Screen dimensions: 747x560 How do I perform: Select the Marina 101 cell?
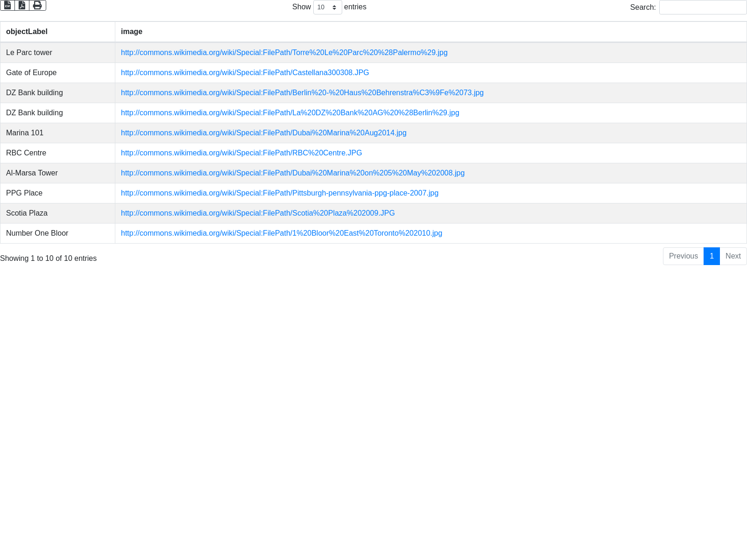click(x=57, y=133)
